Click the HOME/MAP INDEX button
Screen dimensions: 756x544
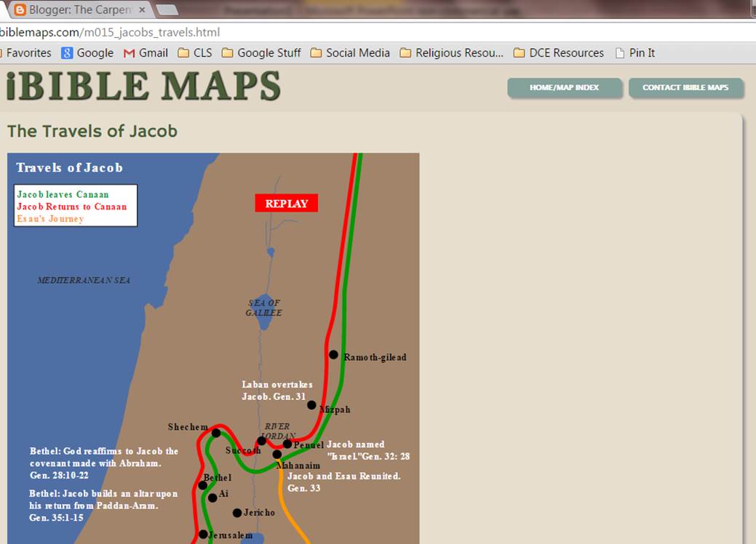tap(565, 87)
